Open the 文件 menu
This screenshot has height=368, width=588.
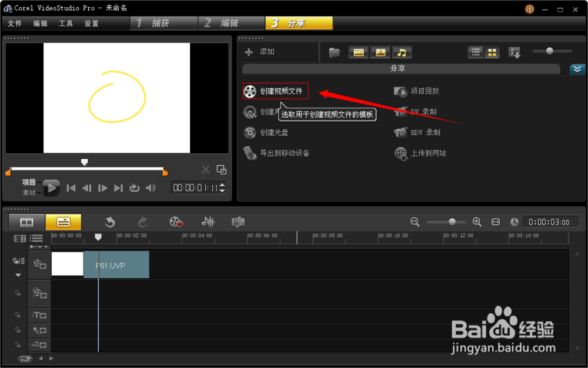point(15,24)
